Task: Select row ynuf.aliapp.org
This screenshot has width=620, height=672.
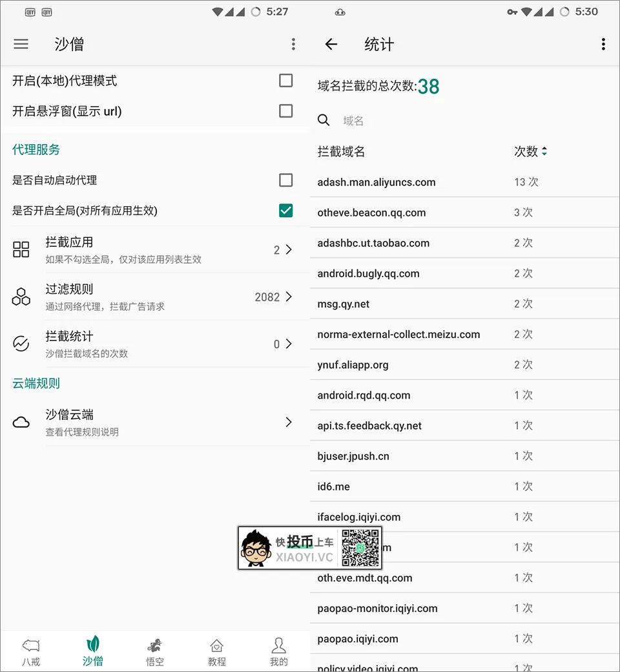Action: pos(464,364)
